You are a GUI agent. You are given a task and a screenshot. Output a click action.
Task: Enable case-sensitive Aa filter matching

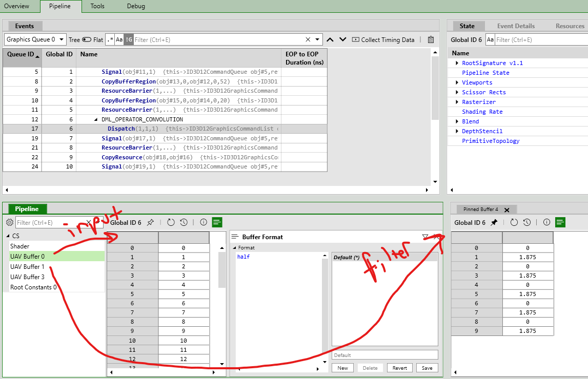tap(119, 39)
